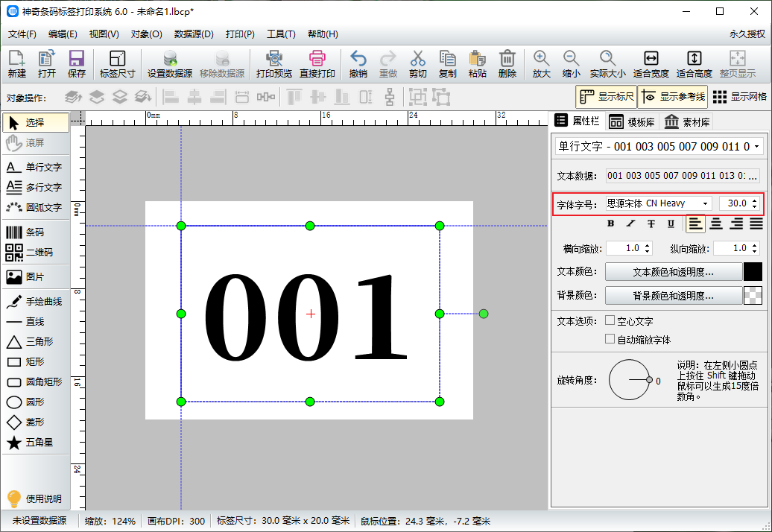The height and width of the screenshot is (532, 772).
Task: Select the 直线 line tool
Action: [x=35, y=322]
